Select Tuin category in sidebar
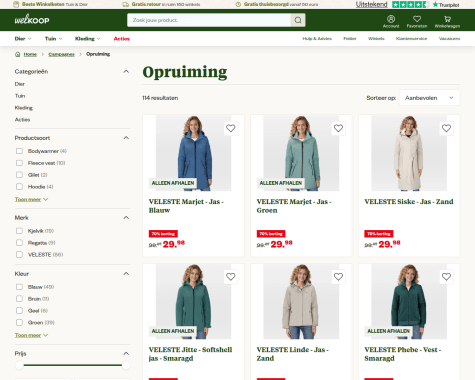 point(20,96)
